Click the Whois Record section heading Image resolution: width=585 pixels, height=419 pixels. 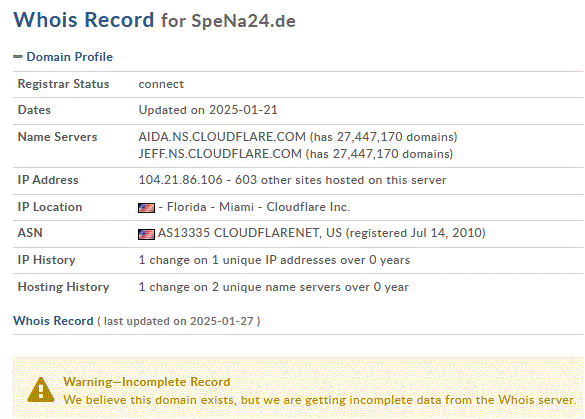(53, 321)
